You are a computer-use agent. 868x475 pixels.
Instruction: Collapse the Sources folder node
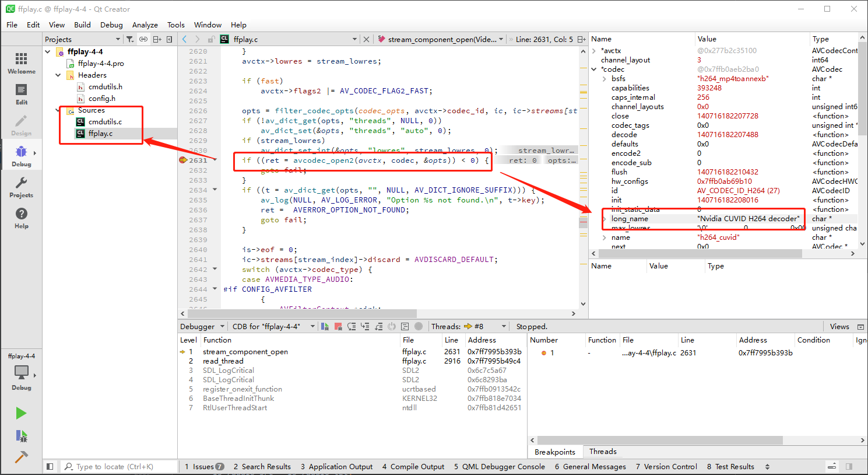58,110
